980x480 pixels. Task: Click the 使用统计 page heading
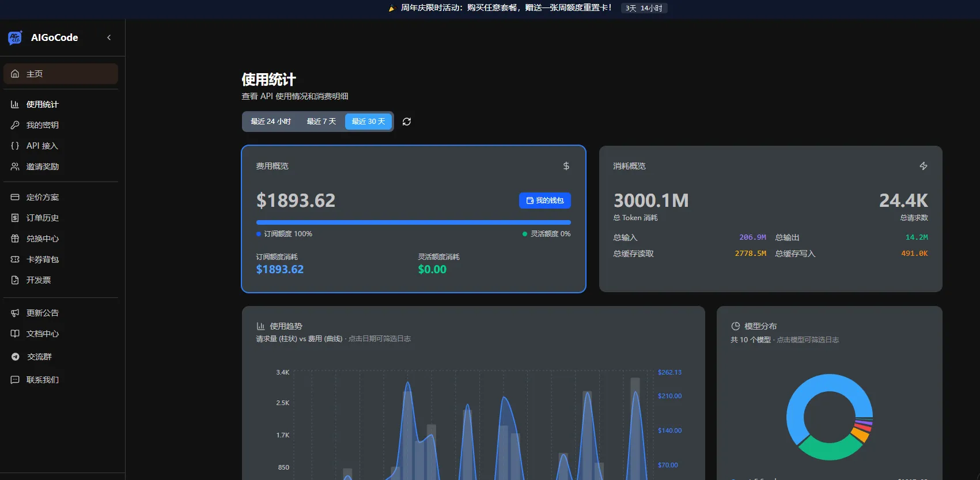click(268, 80)
